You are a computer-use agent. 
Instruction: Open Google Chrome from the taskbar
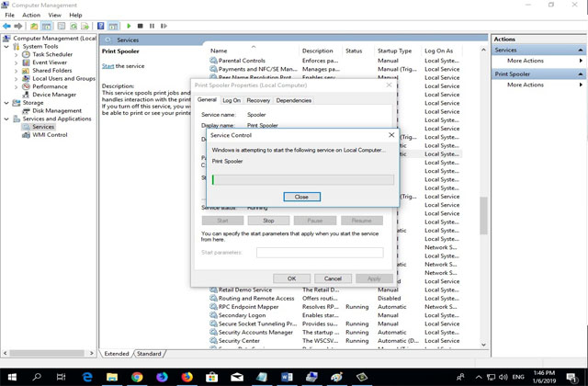137,378
